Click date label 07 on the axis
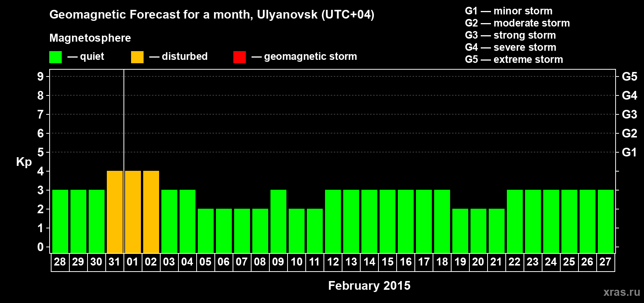Image resolution: width=644 pixels, height=303 pixels. [242, 262]
